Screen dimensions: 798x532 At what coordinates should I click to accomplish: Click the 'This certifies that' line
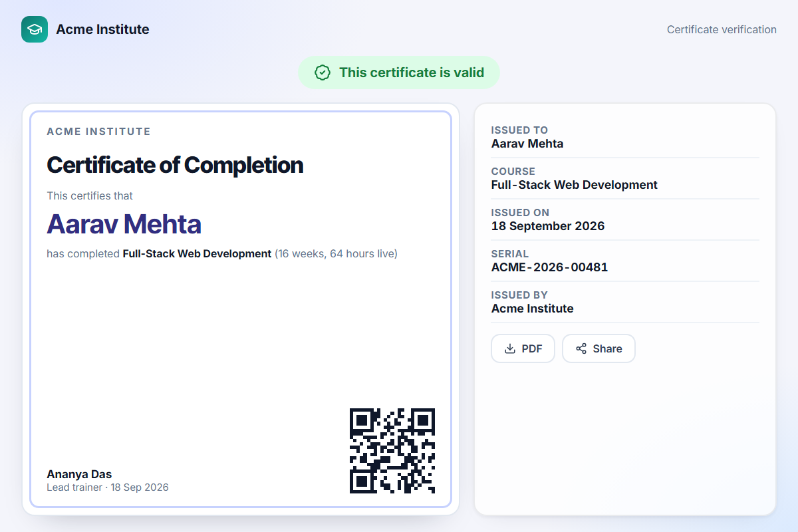point(90,196)
